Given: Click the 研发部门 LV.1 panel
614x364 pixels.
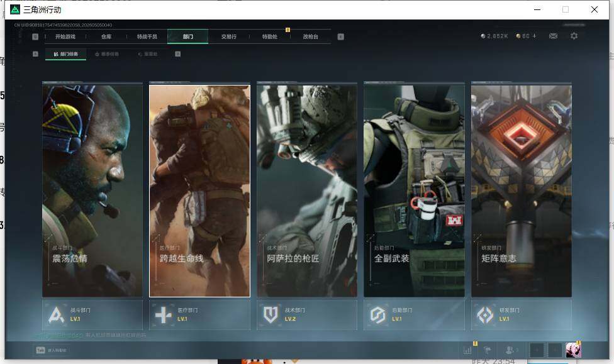Looking at the screenshot, I should click(x=522, y=315).
